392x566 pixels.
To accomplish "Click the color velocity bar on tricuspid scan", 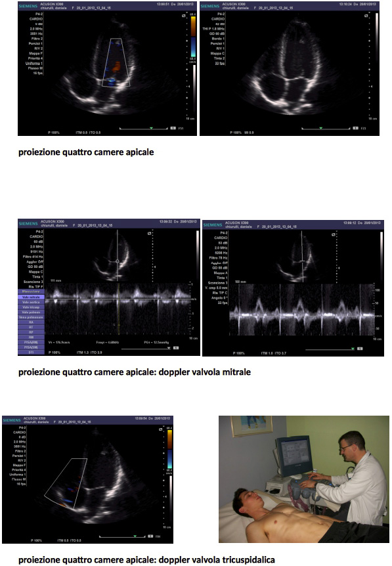I will pyautogui.click(x=169, y=448).
